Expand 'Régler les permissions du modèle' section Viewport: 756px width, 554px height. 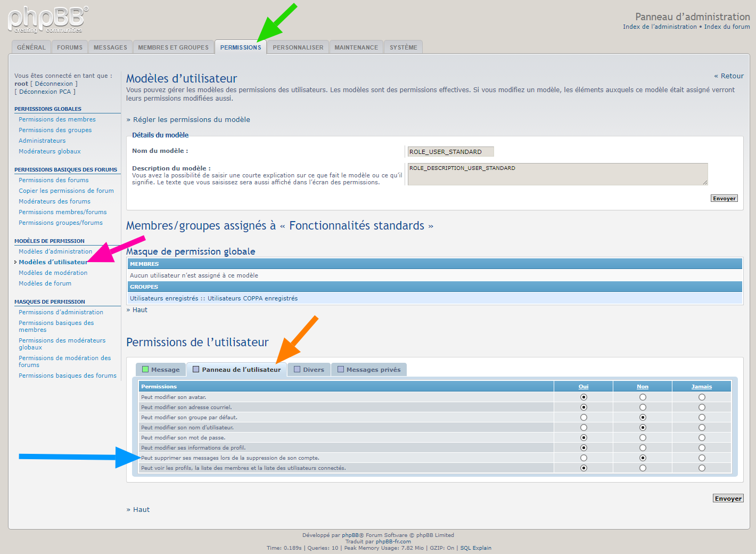point(191,120)
